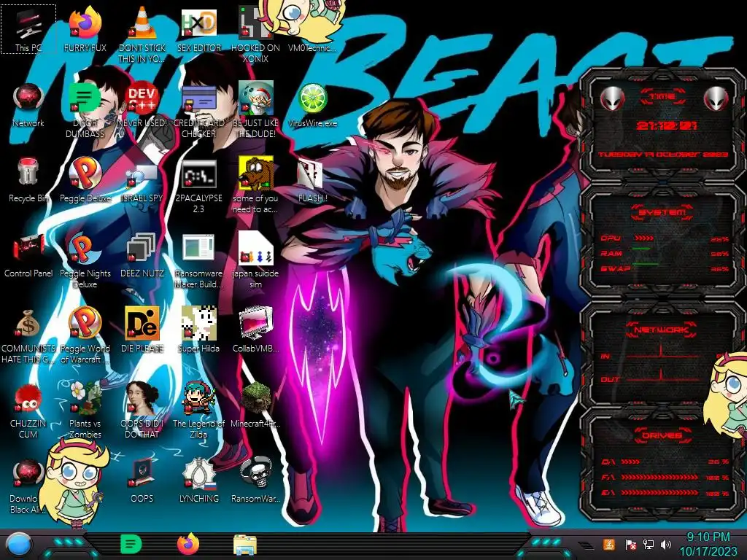The image size is (747, 560).
Task: Open the Recycle Bin
Action: (x=28, y=180)
